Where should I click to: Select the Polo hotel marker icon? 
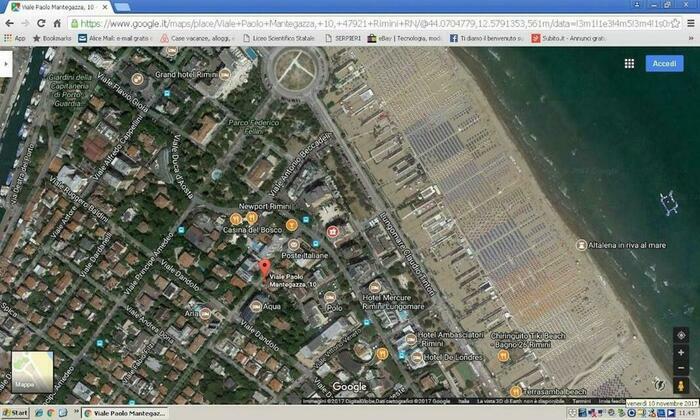(329, 297)
